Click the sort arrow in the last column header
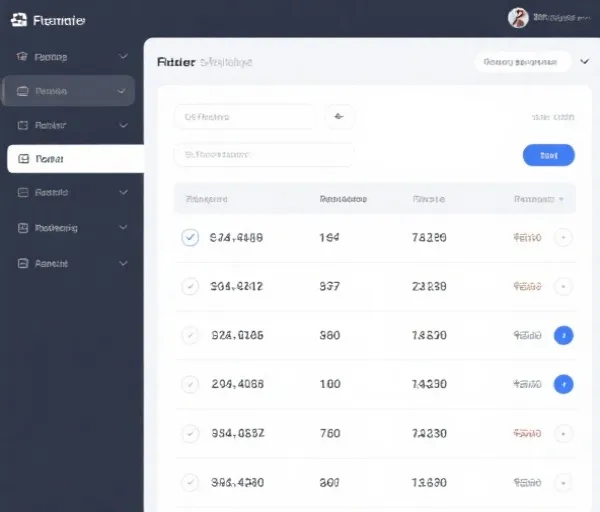 (561, 199)
